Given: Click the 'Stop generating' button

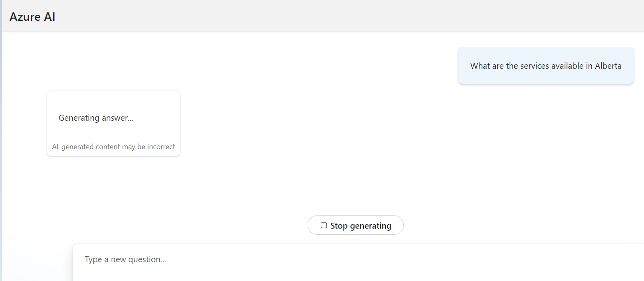Looking at the screenshot, I should point(356,225).
